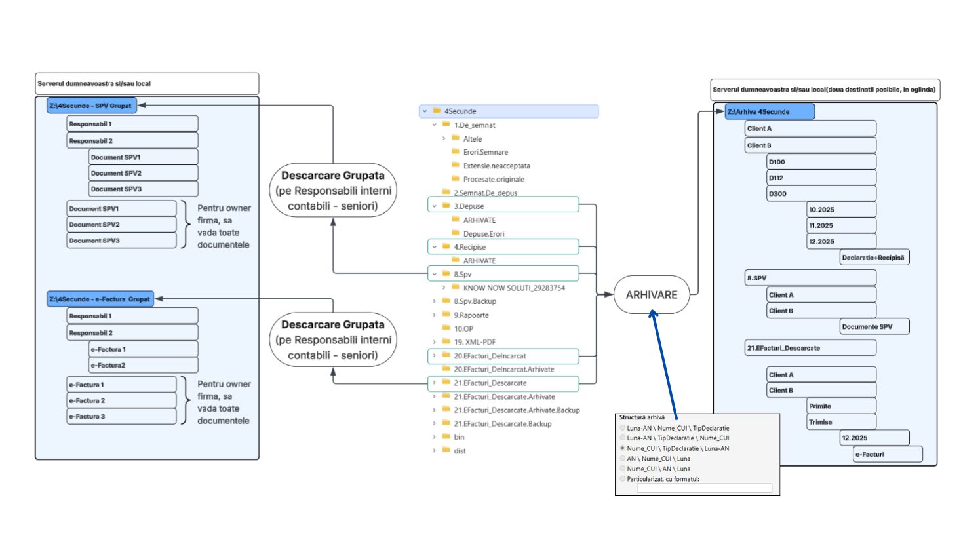
Task: Click the custom archive format text field
Action: coord(704,488)
